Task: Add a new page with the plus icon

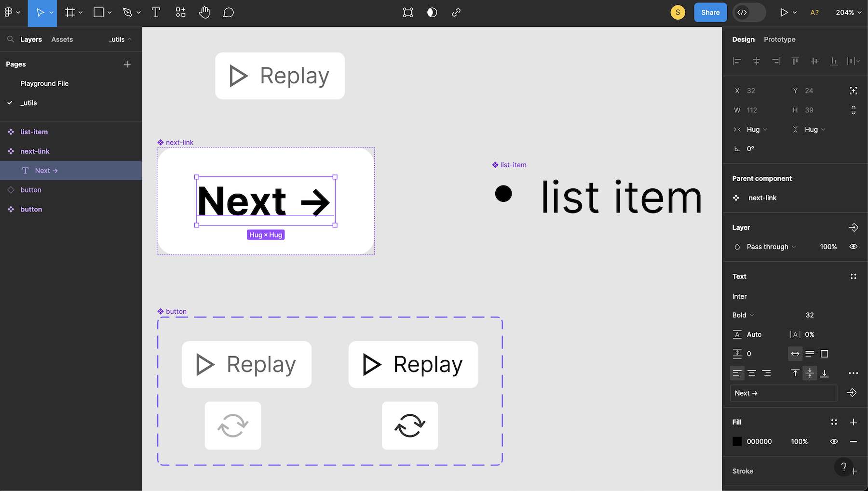Action: pos(127,64)
